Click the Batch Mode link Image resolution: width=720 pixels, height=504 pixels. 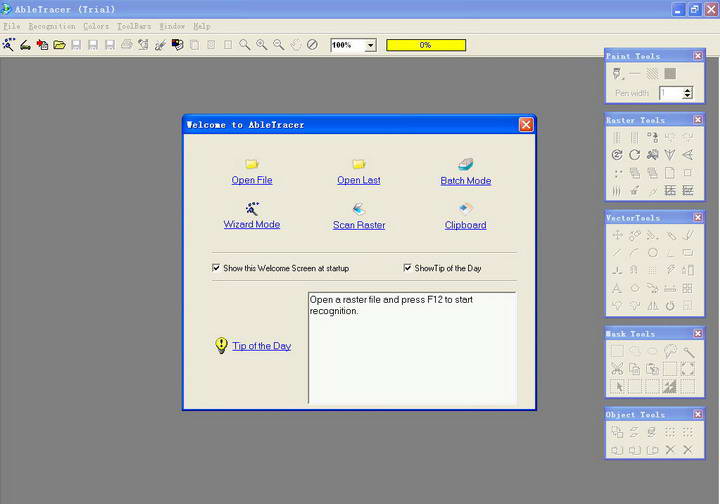click(466, 180)
